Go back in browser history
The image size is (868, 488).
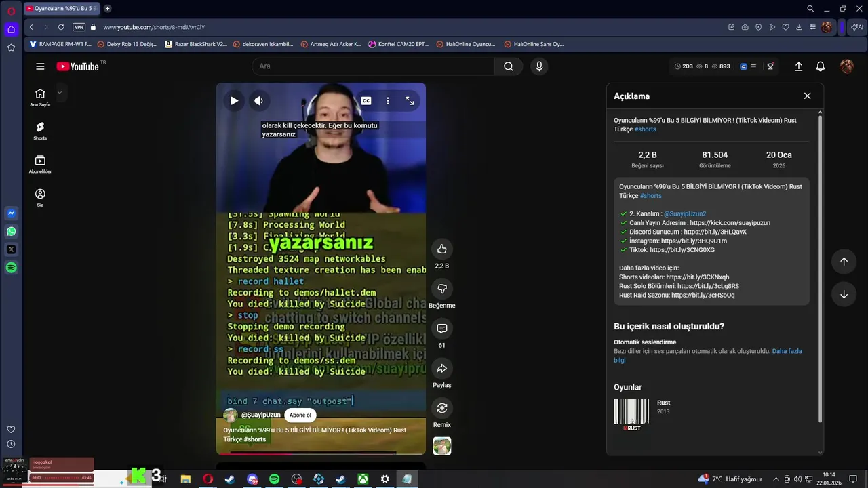[31, 27]
